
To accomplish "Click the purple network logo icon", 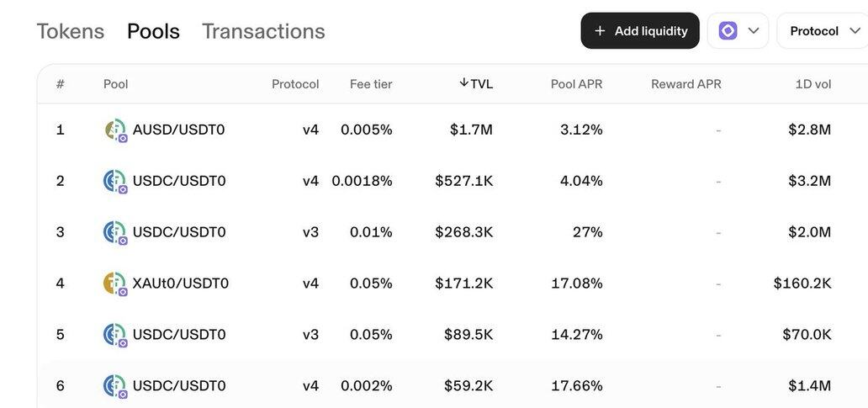I will coord(728,31).
